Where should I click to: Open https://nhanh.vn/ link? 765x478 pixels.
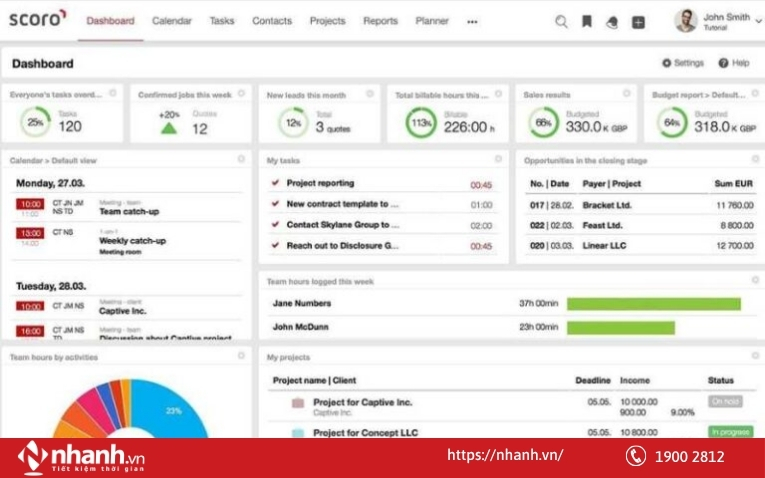[505, 455]
